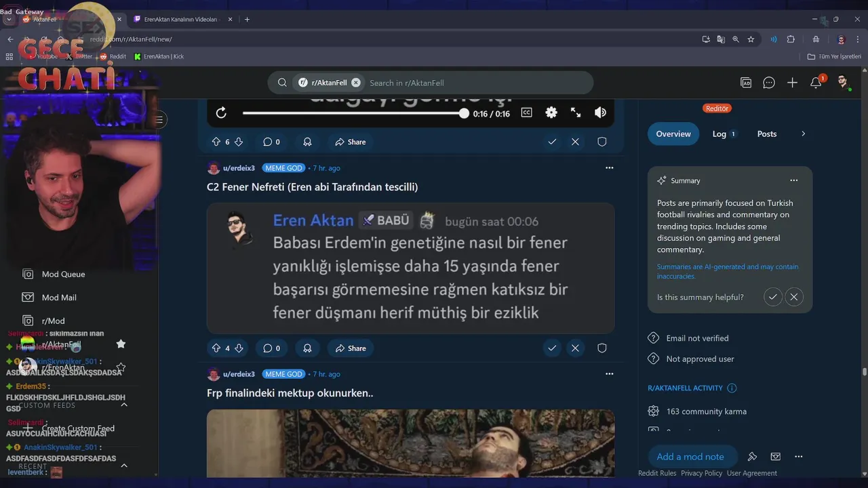The height and width of the screenshot is (488, 868).
Task: Open comments on C2 Fener Nefreti post
Action: 271,348
